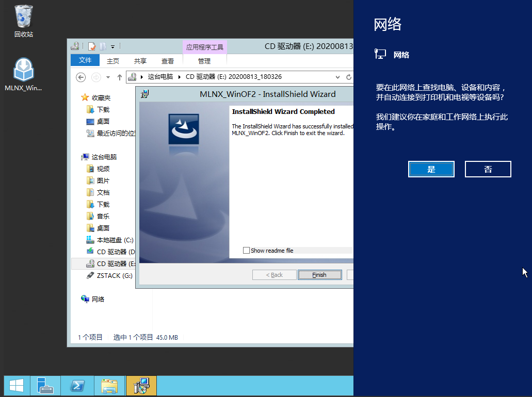This screenshot has height=397, width=532.
Task: Select 本地磁盘 (C:) in navigation tree
Action: [x=115, y=240]
